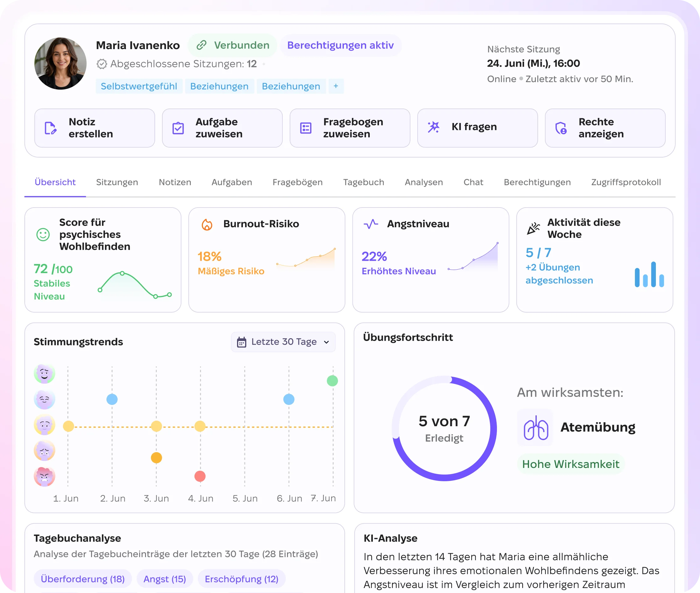Click the neutral yellow mood face icon

(x=44, y=425)
